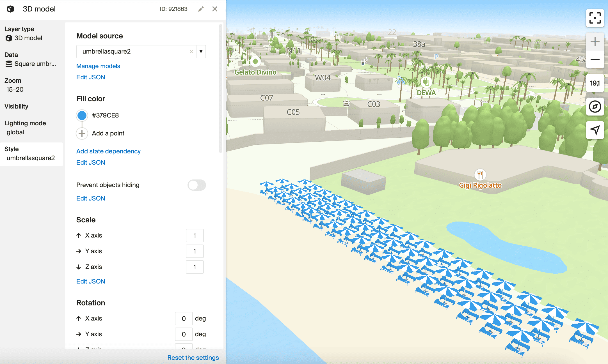The height and width of the screenshot is (364, 608).
Task: Click the 3D model cube icon in header
Action: pos(10,9)
